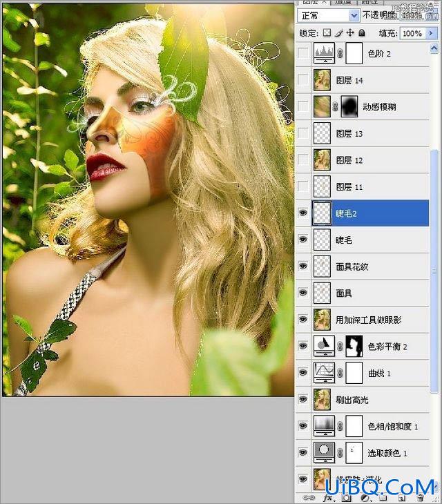Image resolution: width=442 pixels, height=504 pixels.
Task: Select the 面具 layer name
Action: tap(344, 293)
